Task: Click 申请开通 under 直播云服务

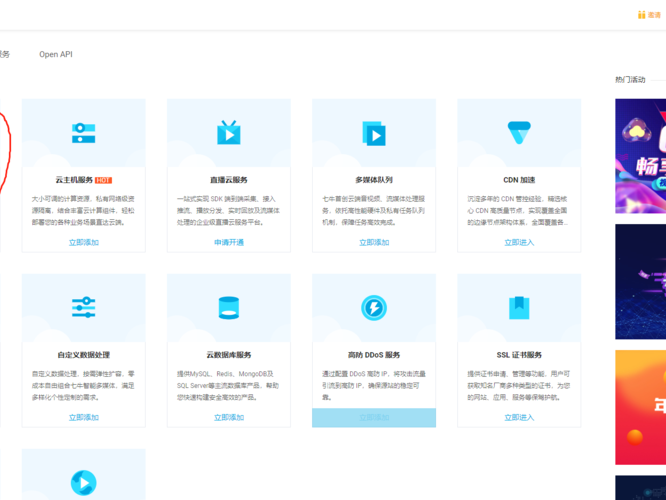Action: pos(229,243)
